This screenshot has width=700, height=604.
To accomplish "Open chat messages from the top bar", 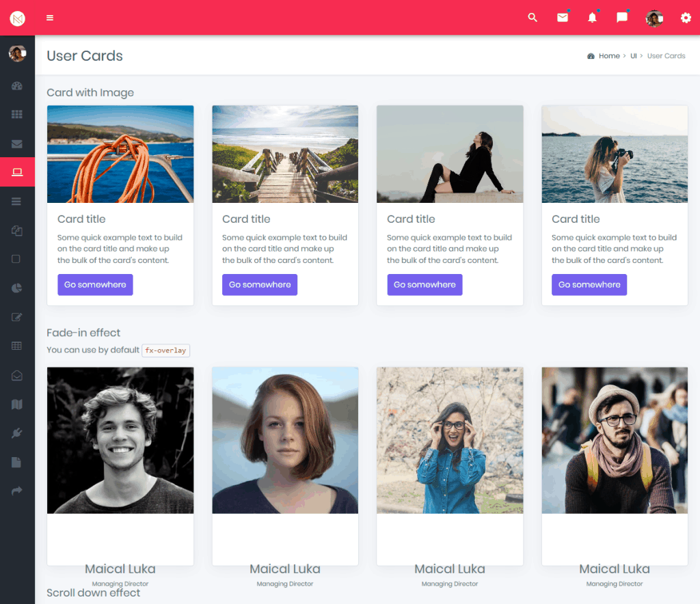I will (621, 18).
